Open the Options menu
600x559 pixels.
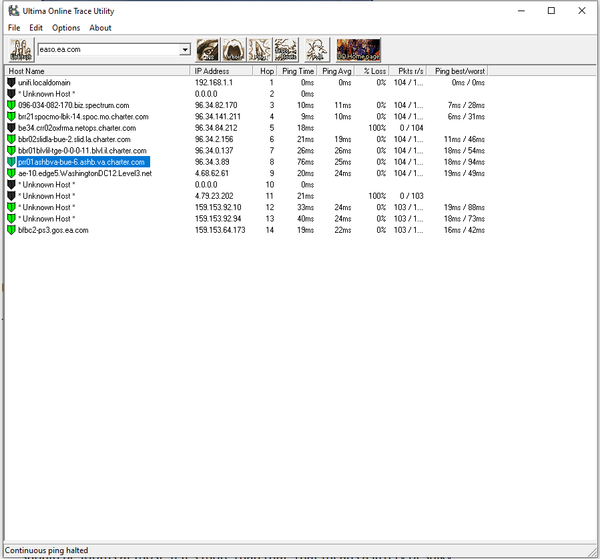[66, 28]
